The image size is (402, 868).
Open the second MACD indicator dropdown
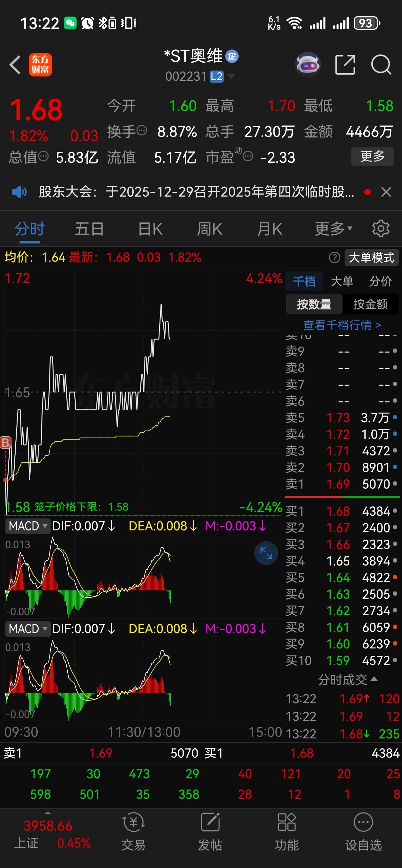[x=28, y=629]
